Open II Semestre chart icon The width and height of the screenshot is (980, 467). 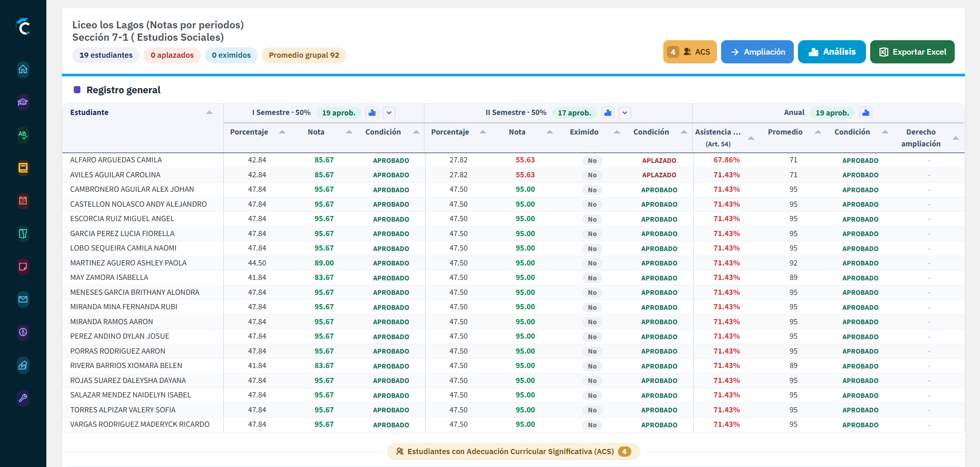click(608, 113)
